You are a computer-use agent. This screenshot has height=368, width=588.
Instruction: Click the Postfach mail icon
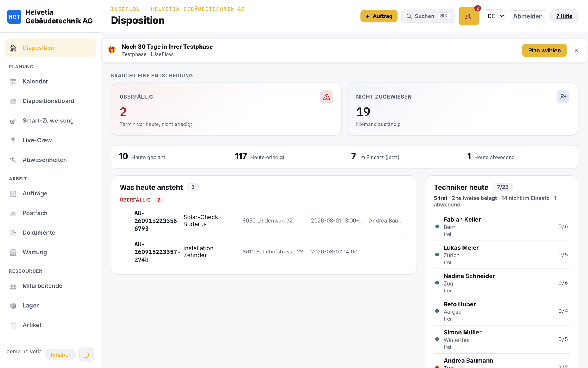(x=13, y=213)
